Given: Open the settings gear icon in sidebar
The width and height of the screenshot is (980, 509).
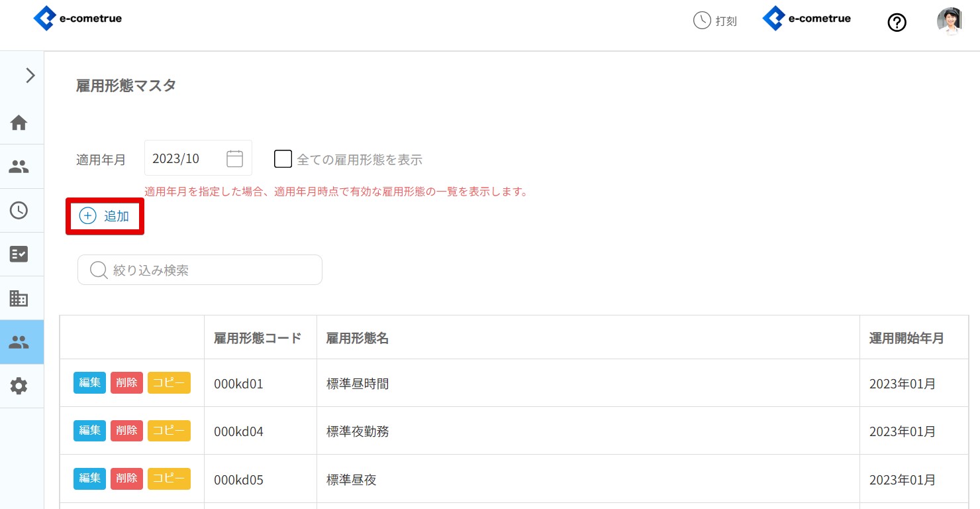Looking at the screenshot, I should click(19, 386).
